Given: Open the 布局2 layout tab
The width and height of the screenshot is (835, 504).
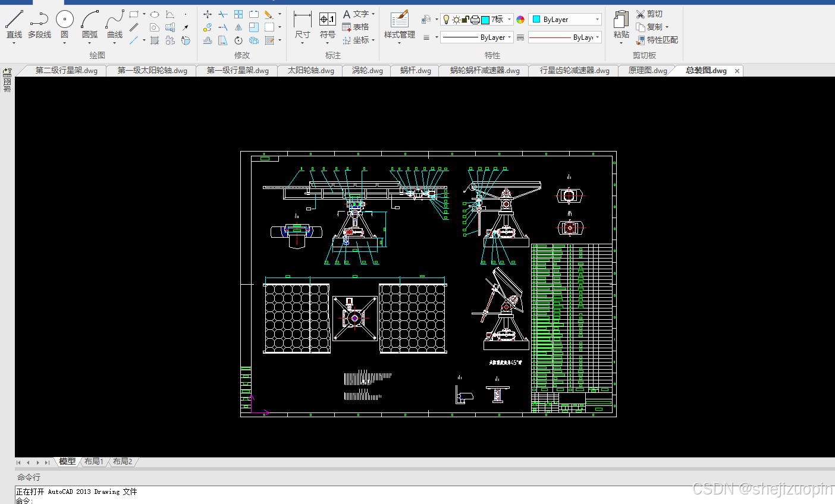Looking at the screenshot, I should pos(123,461).
